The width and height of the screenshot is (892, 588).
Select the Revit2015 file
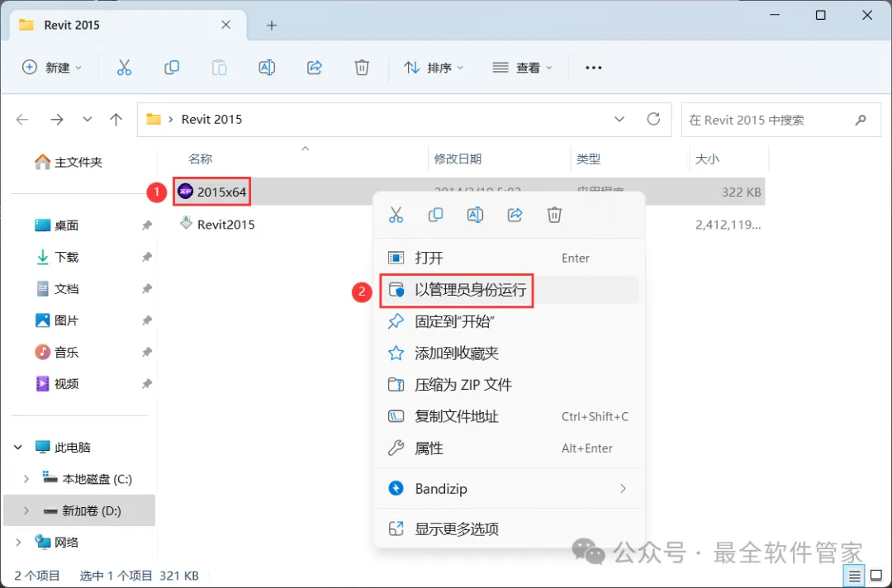click(216, 224)
